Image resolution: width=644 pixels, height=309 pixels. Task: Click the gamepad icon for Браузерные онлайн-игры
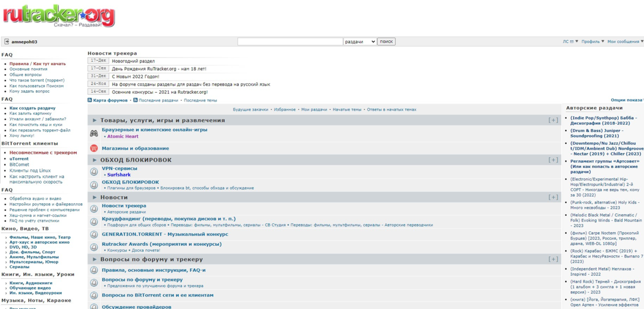94,133
